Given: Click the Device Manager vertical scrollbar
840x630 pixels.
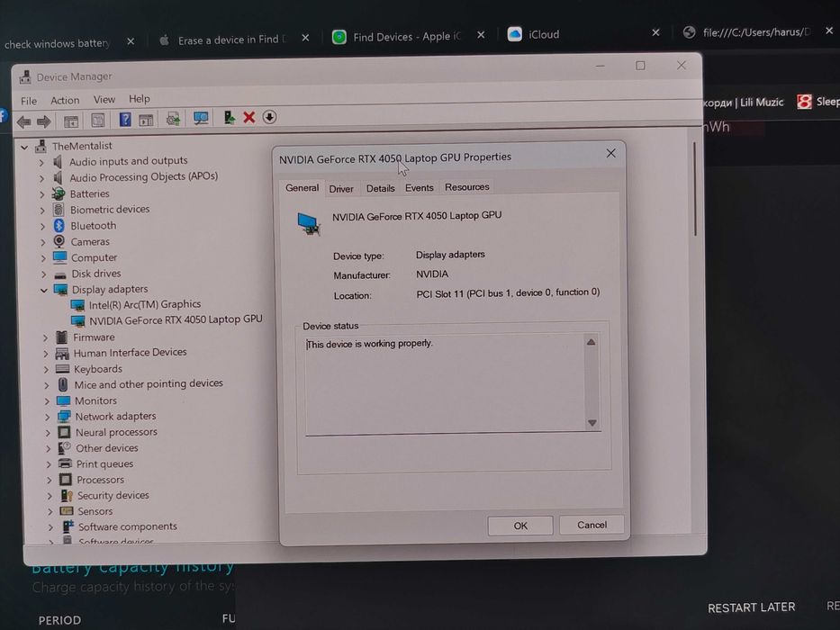Looking at the screenshot, I should [695, 189].
